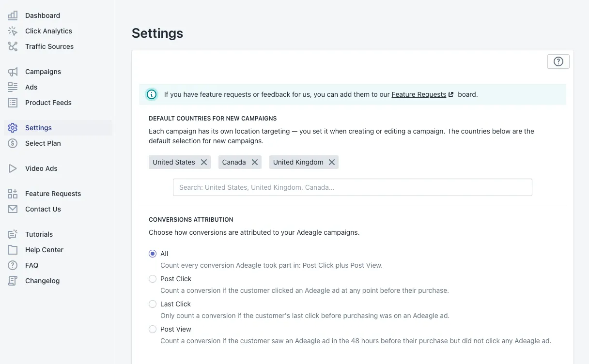Click external link icon beside Feature Requests
This screenshot has width=589, height=364.
pos(451,94)
